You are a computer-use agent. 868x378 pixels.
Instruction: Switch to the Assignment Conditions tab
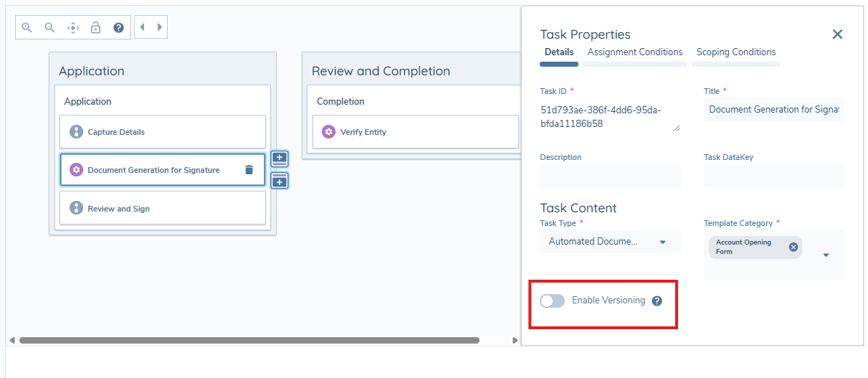(635, 52)
